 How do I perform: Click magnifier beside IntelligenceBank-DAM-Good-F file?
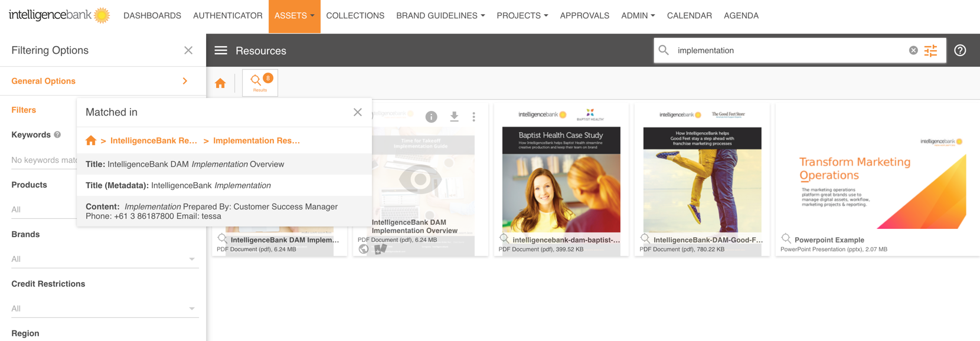pos(645,239)
